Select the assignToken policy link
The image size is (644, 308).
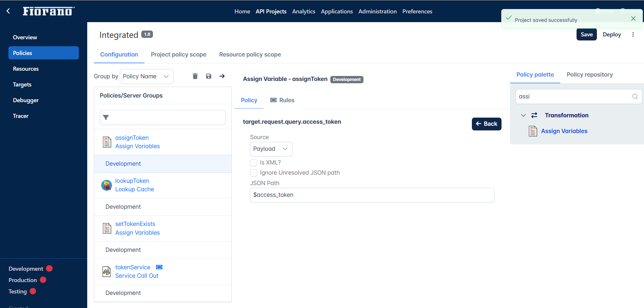pos(132,138)
